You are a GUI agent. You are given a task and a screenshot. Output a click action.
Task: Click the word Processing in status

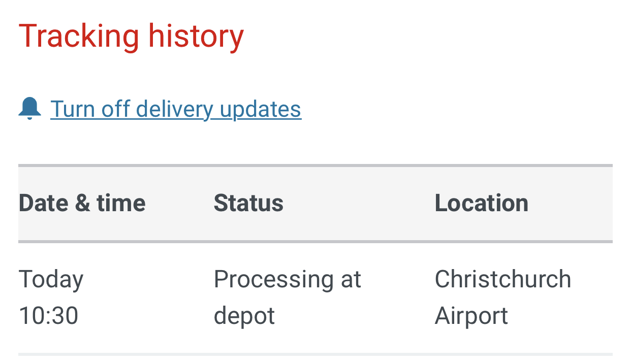point(268,280)
